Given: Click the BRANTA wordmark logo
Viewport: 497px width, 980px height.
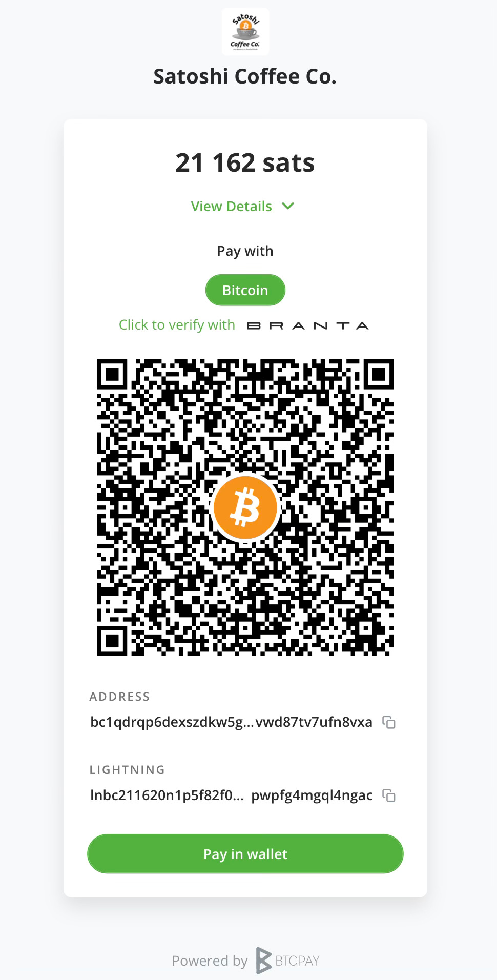Looking at the screenshot, I should (x=308, y=325).
